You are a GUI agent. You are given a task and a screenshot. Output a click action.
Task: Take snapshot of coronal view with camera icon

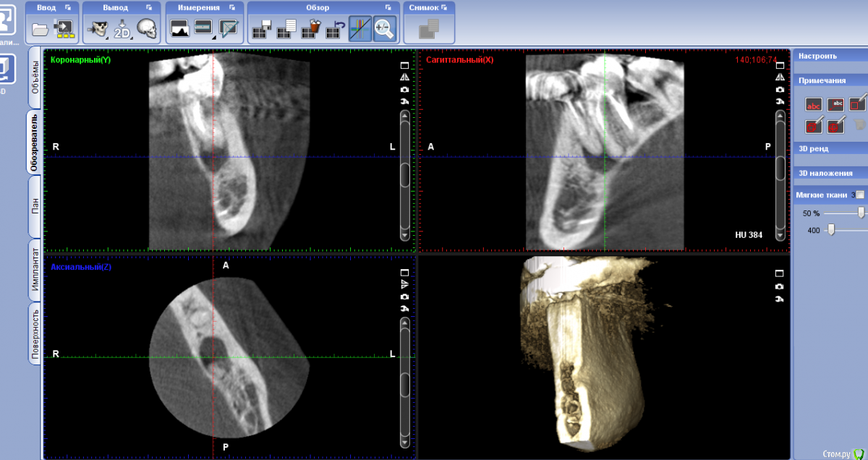pos(404,89)
